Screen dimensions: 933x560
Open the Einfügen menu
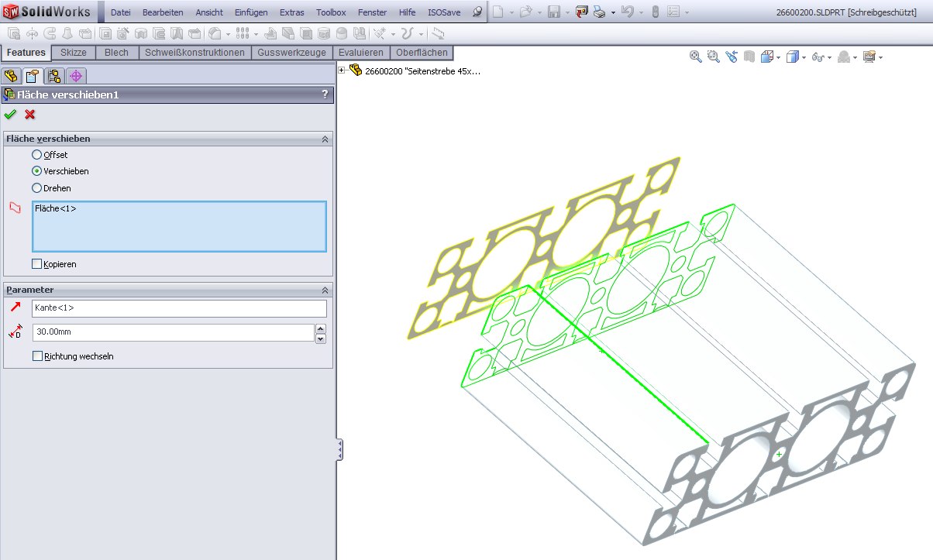[251, 12]
